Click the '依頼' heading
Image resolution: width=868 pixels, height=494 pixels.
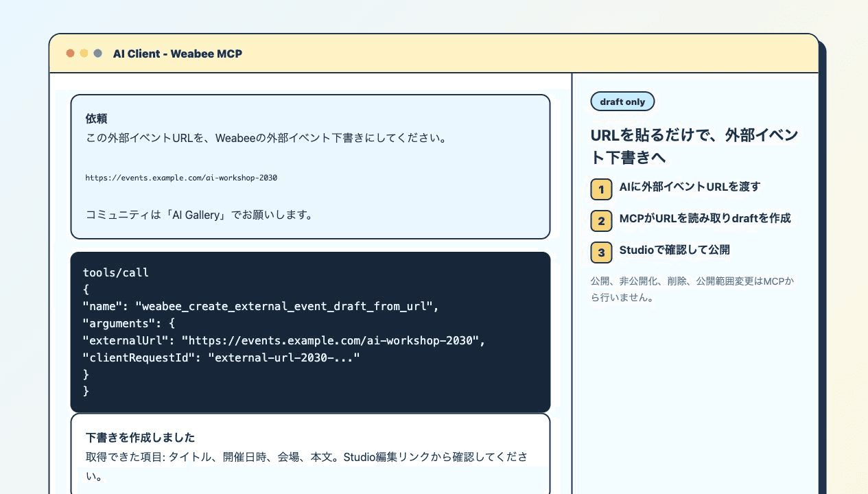coord(96,119)
